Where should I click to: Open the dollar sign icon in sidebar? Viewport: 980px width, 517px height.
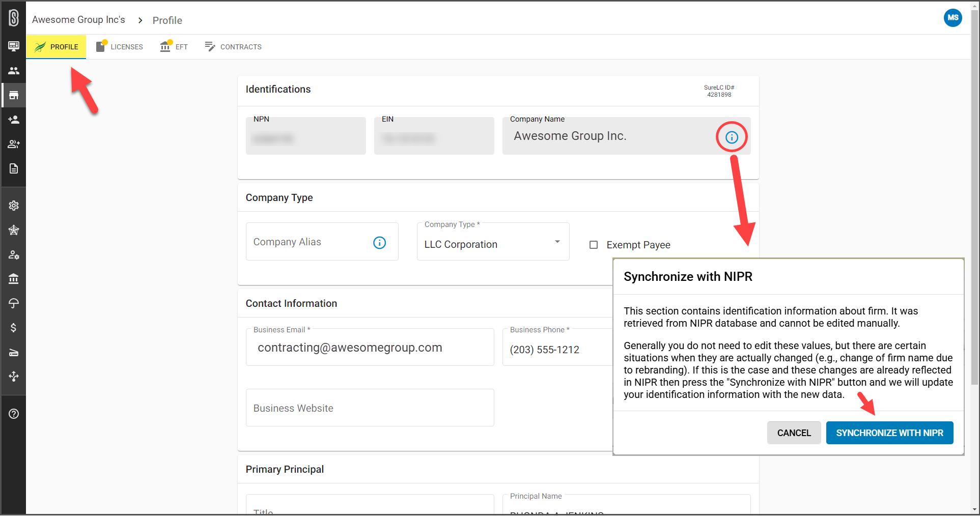point(14,328)
